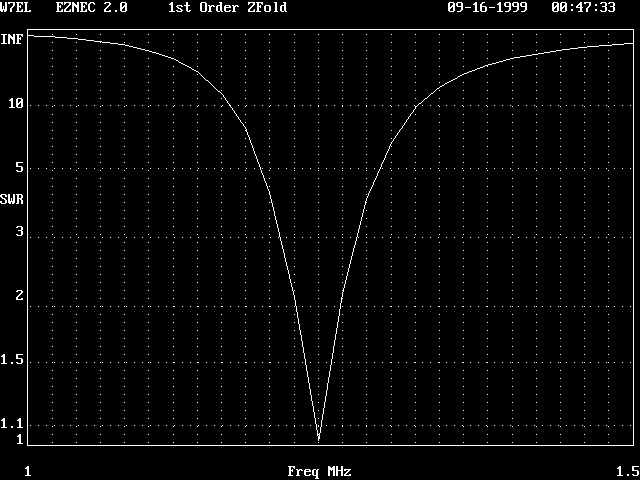The height and width of the screenshot is (480, 640).
Task: Select the 1st Order ZFold plot title
Action: click(227, 7)
